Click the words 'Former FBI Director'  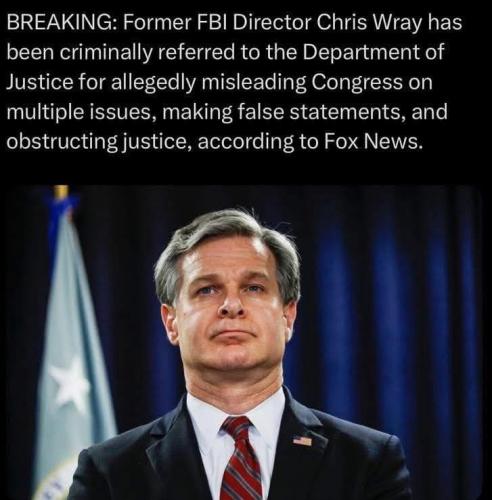click(x=217, y=23)
